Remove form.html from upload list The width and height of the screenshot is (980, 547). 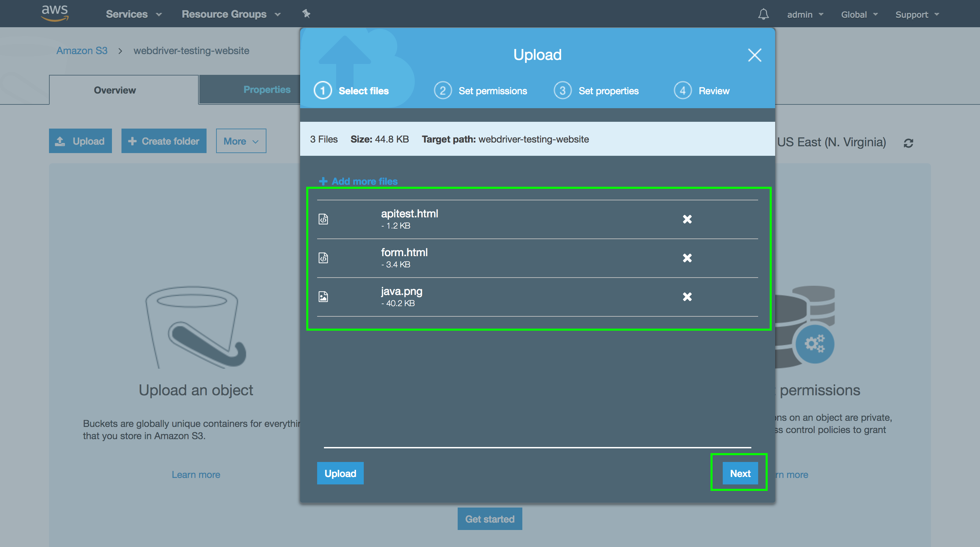(x=687, y=258)
